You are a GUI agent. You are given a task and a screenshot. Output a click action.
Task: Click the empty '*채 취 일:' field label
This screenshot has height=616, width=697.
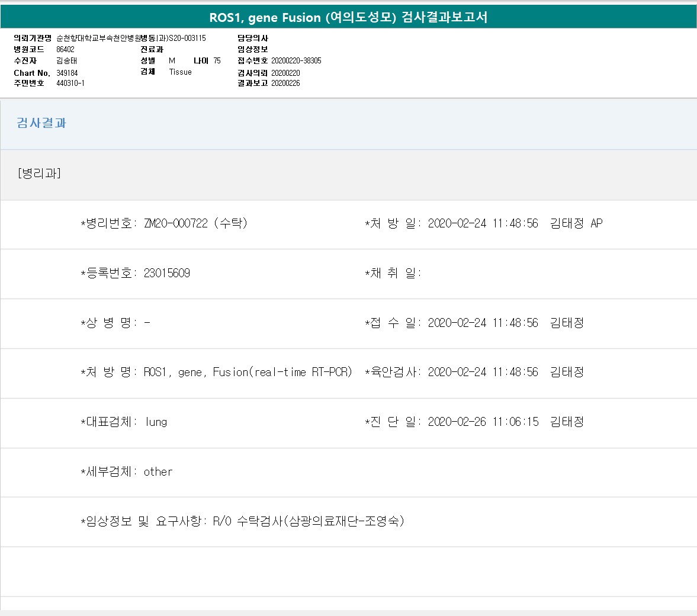[393, 273]
